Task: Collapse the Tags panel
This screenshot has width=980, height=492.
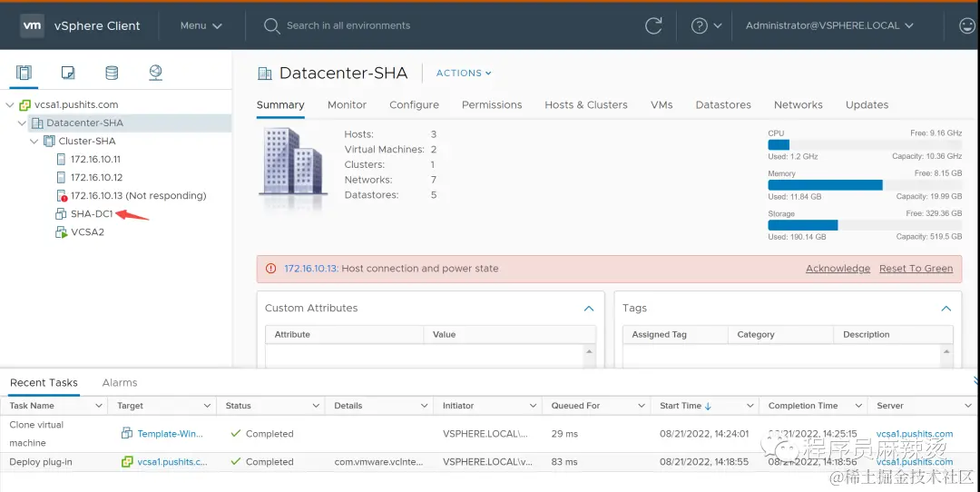Action: tap(946, 309)
